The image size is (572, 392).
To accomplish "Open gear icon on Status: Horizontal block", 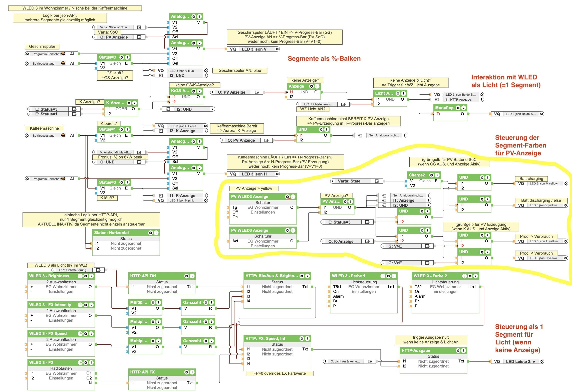I will (x=150, y=233).
